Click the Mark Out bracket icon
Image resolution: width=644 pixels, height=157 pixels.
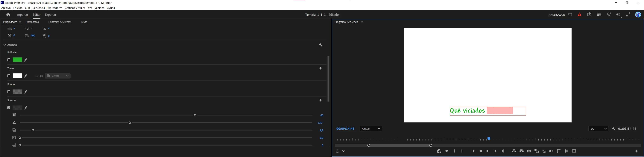(461, 151)
